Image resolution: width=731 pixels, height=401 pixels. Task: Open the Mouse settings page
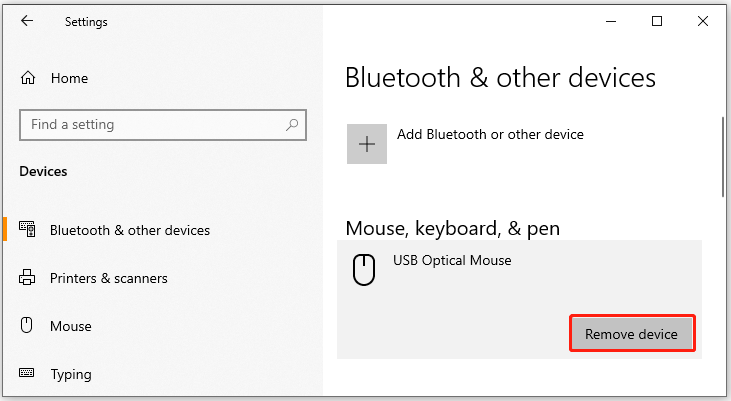(71, 326)
